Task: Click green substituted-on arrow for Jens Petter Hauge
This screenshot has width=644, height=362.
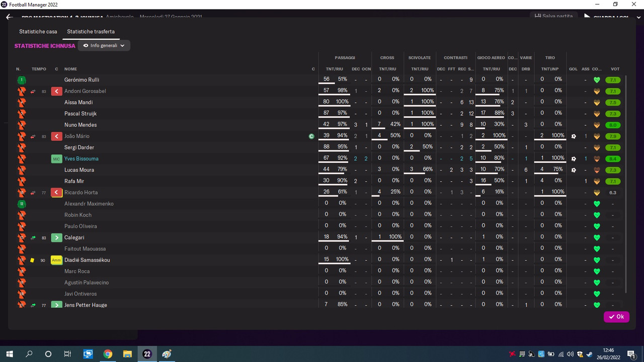Action: [56, 305]
